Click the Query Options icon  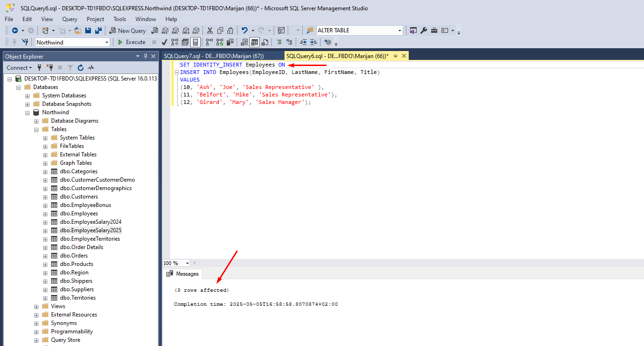point(185,42)
